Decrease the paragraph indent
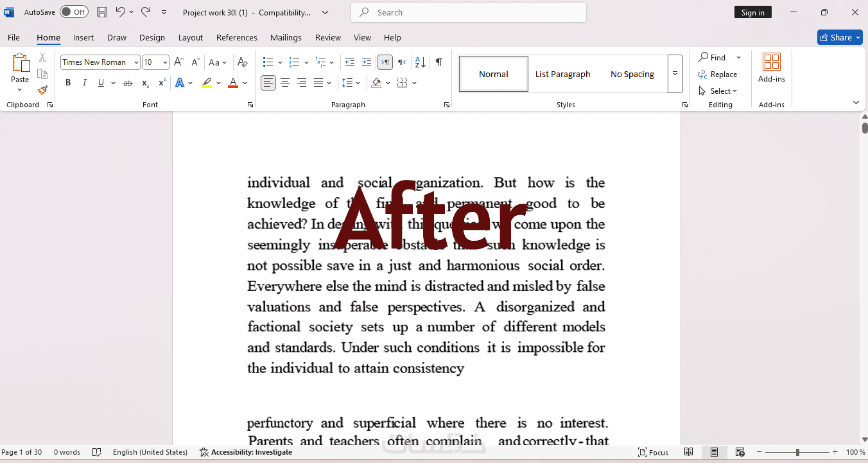Image resolution: width=868 pixels, height=463 pixels. [350, 62]
